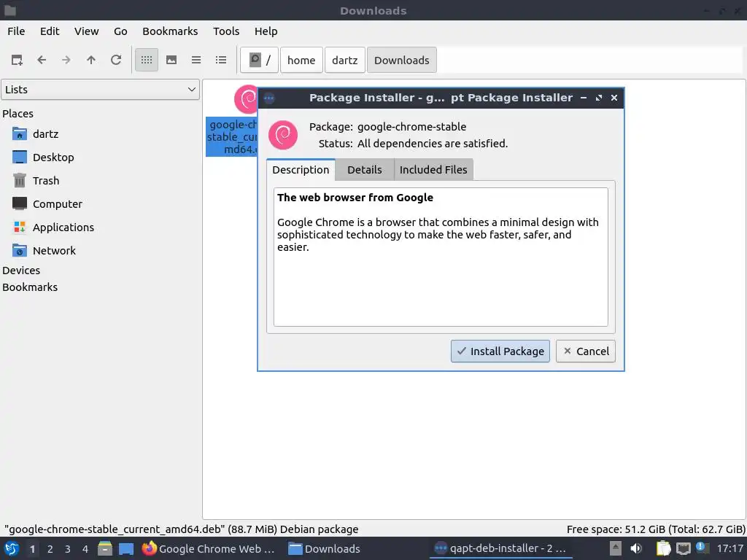The height and width of the screenshot is (560, 747).
Task: Click the 'google-chrome-stable' package name text
Action: 411,127
